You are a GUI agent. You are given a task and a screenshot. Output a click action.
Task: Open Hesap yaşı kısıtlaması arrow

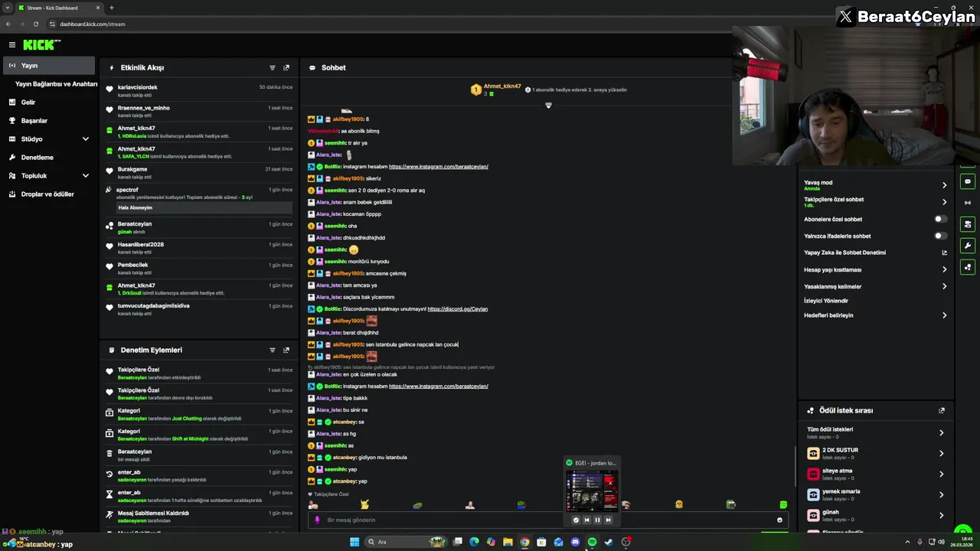944,269
